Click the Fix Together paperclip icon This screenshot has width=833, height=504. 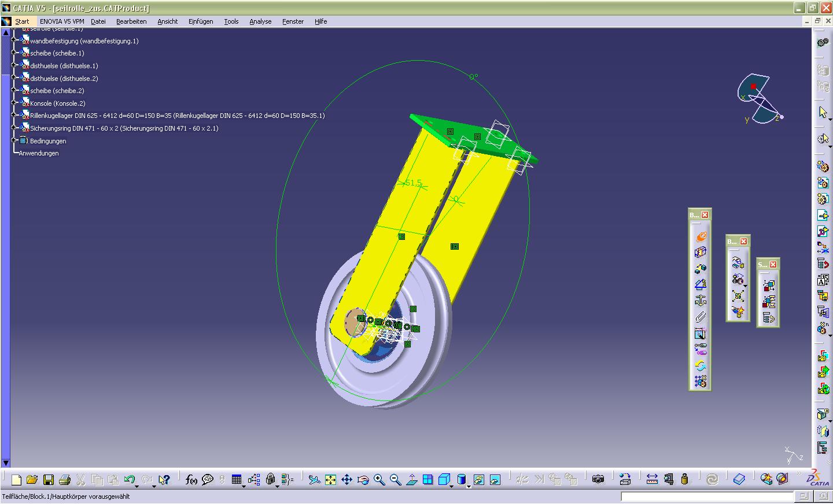[701, 317]
